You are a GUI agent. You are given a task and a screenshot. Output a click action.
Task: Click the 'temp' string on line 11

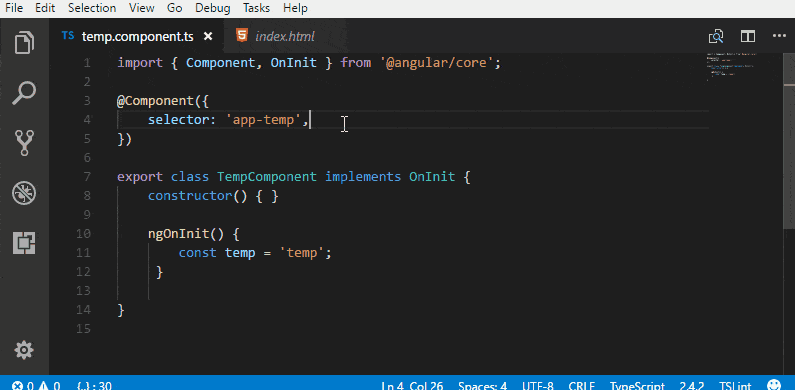(x=302, y=253)
